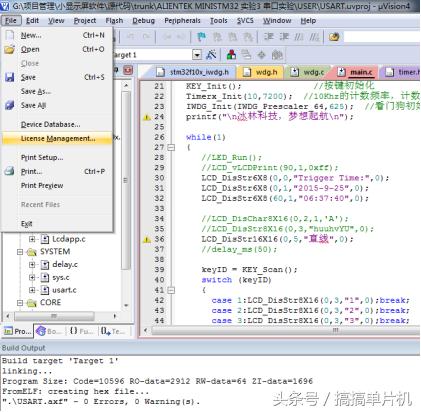Switch to the Functions panel tab
Image resolution: width=421 pixels, height=412 pixels.
click(x=81, y=331)
